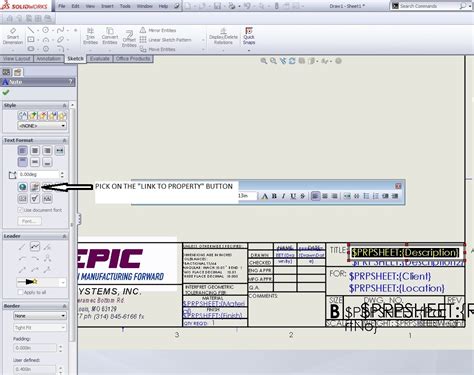Image resolution: width=474 pixels, height=375 pixels.
Task: Click the Font... button
Action: [x=29, y=221]
